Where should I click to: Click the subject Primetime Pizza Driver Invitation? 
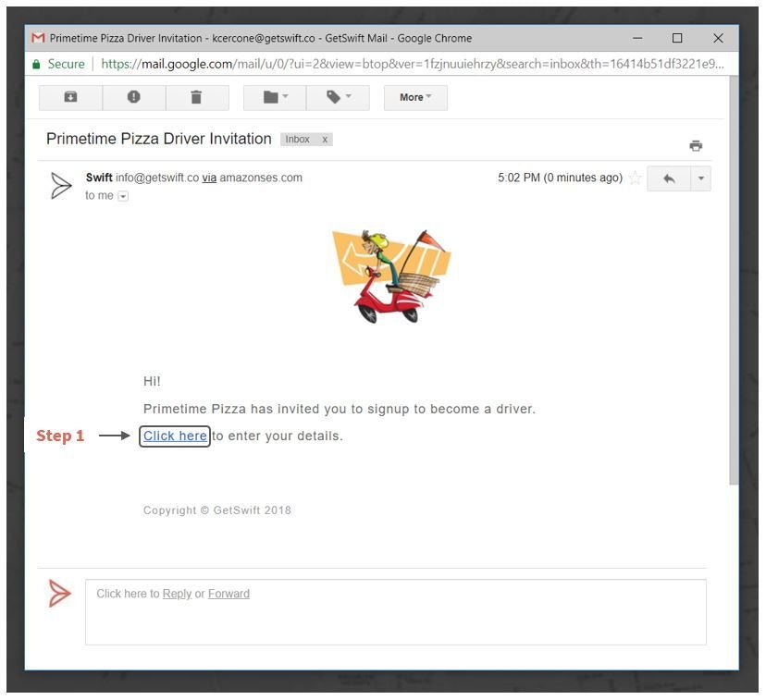(x=159, y=139)
